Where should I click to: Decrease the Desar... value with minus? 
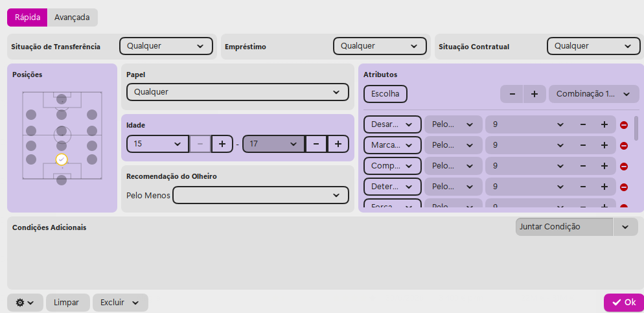(x=583, y=124)
